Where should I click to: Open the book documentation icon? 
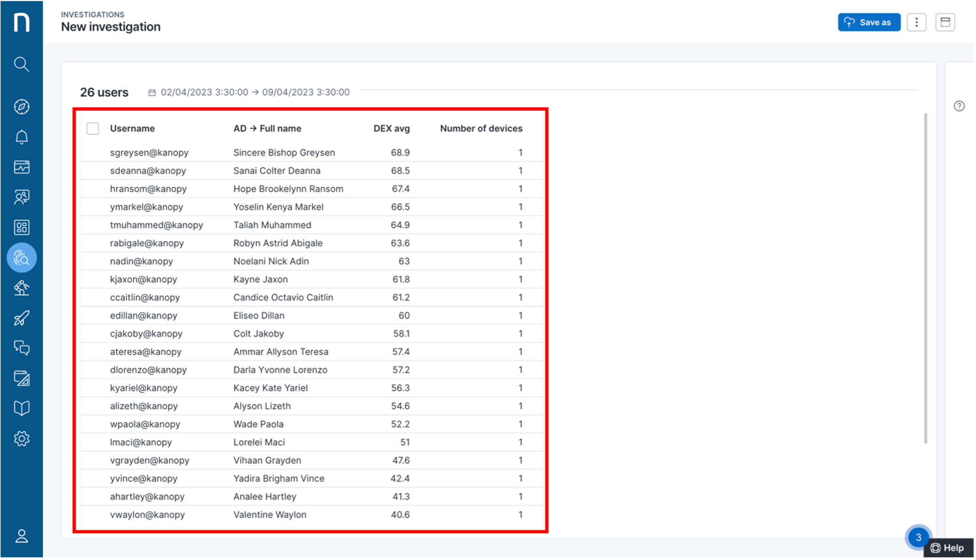click(x=21, y=408)
